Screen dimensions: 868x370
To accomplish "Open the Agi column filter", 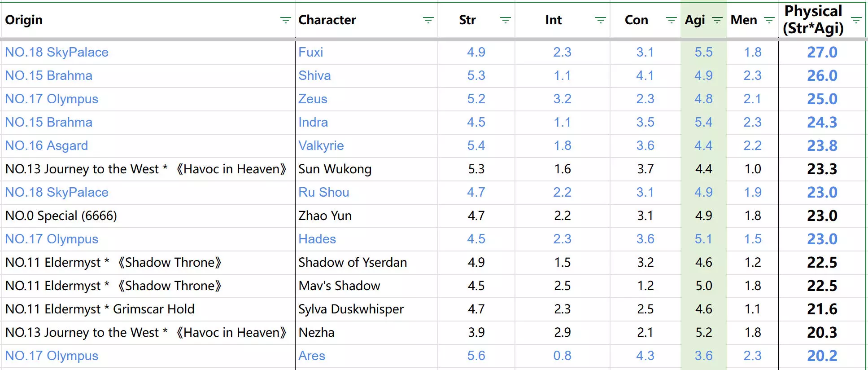I will point(717,20).
